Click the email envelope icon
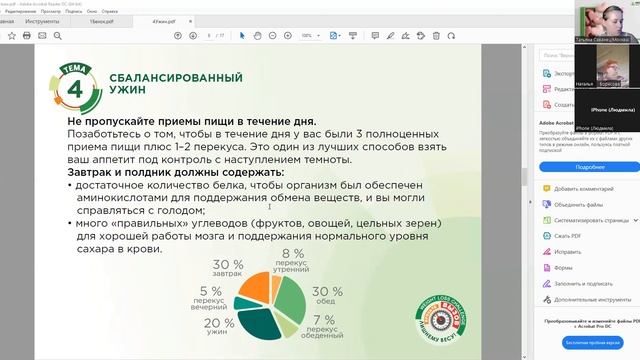Image resolution: width=640 pixels, height=360 pixels. [x=42, y=36]
